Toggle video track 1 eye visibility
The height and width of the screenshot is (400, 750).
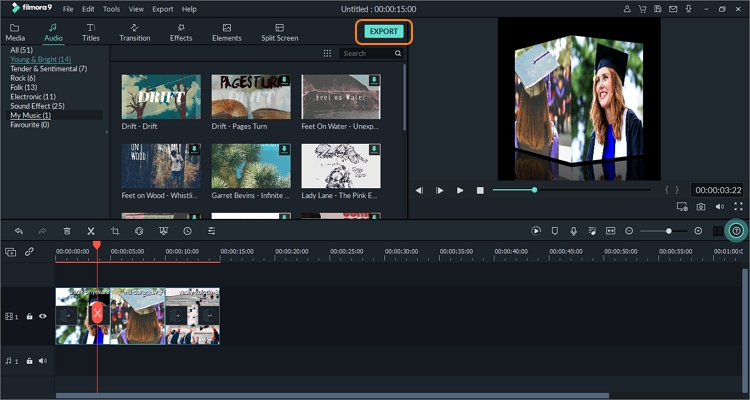coord(43,316)
